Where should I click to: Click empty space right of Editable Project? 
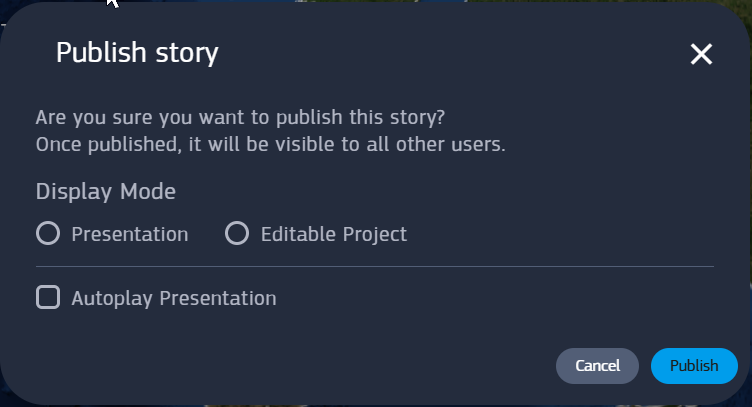(x=560, y=234)
